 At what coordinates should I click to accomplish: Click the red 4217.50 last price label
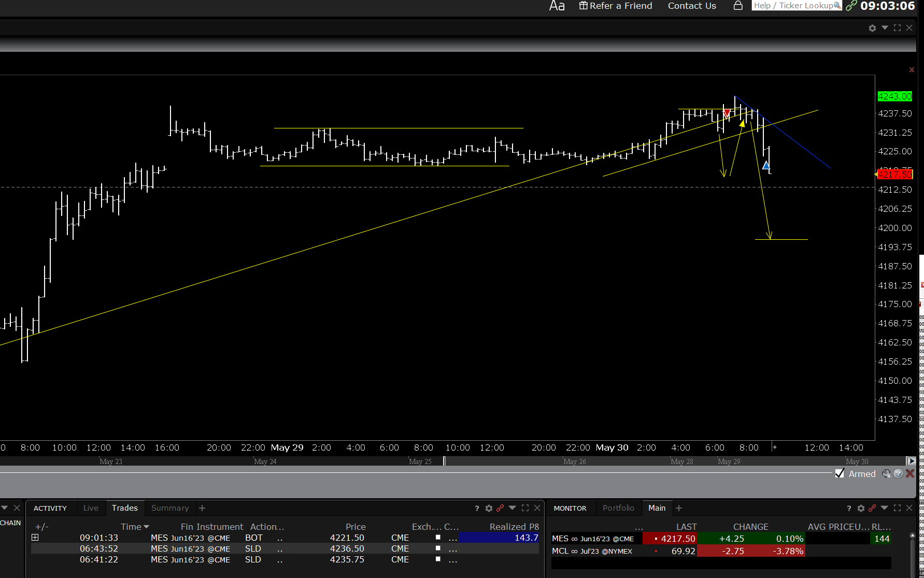point(894,175)
